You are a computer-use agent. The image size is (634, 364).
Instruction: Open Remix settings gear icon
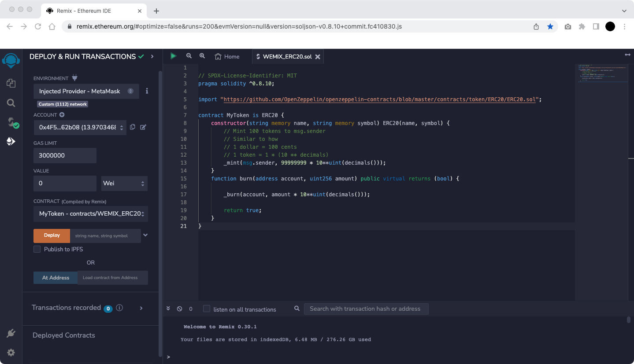[11, 353]
